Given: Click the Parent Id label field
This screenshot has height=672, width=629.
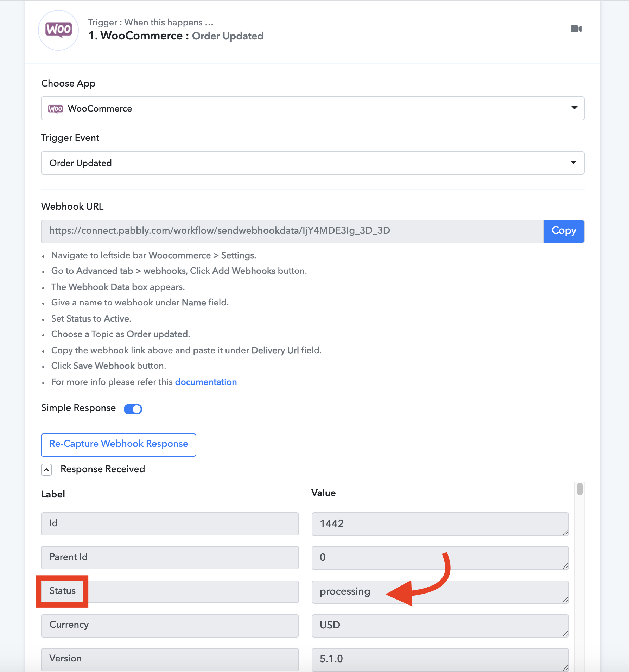Looking at the screenshot, I should pos(170,557).
